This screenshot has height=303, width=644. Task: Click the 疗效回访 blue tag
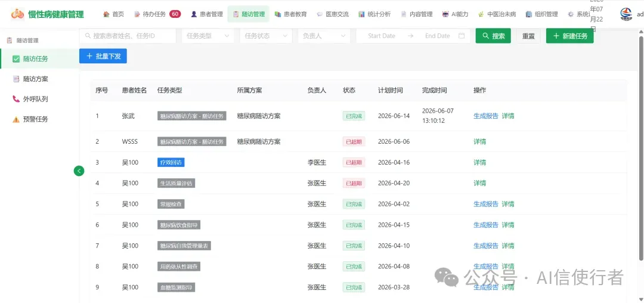(171, 162)
